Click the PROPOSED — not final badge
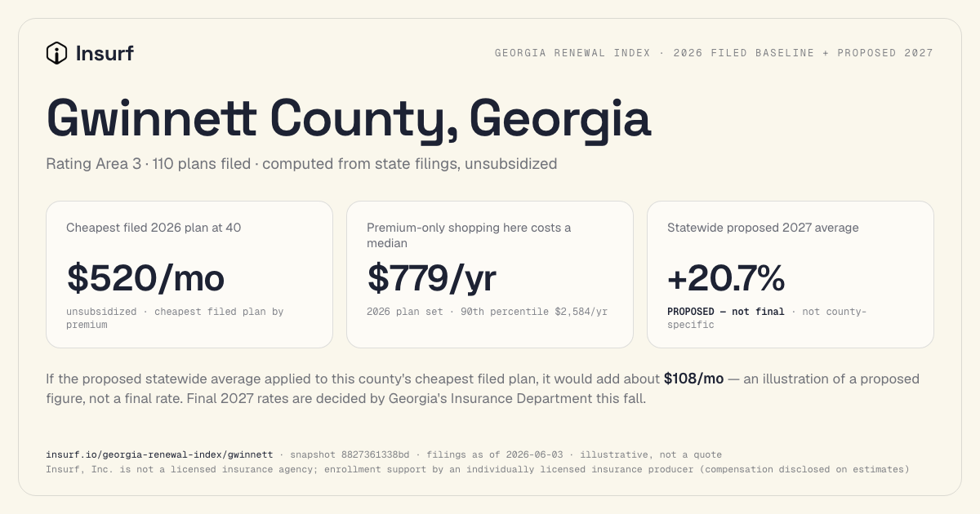The height and width of the screenshot is (514, 980). click(726, 312)
